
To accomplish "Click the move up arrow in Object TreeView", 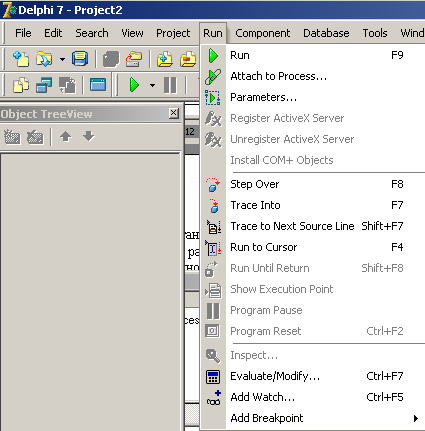I will pyautogui.click(x=66, y=136).
